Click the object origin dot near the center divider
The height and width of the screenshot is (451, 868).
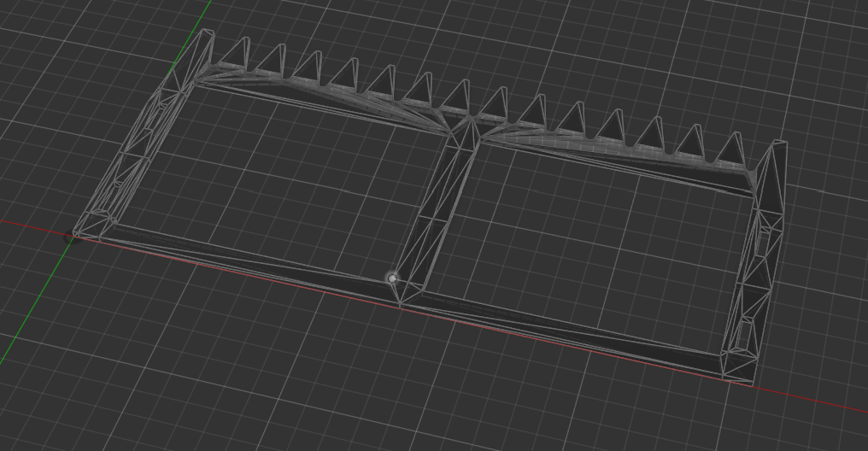tap(392, 278)
